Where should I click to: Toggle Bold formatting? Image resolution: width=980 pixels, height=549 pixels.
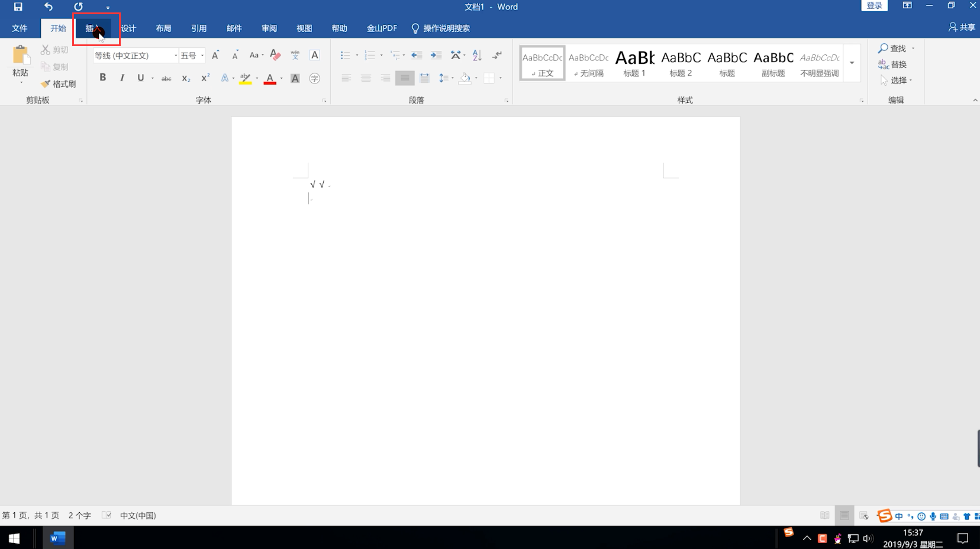pos(102,77)
